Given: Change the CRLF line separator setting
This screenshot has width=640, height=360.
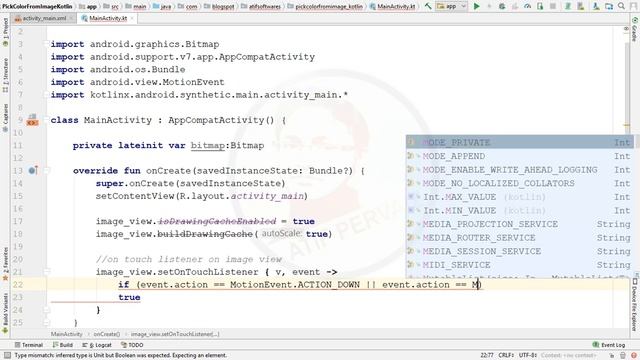Looking at the screenshot, I should (506, 356).
